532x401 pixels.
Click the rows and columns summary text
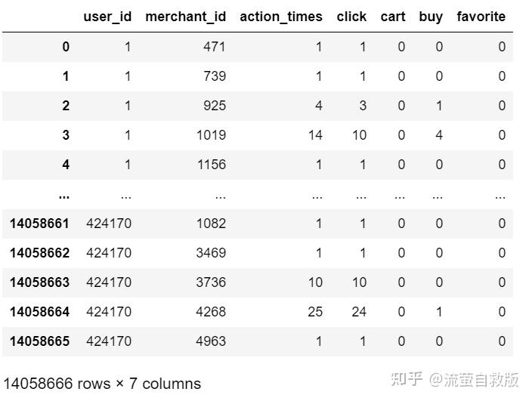point(102,384)
